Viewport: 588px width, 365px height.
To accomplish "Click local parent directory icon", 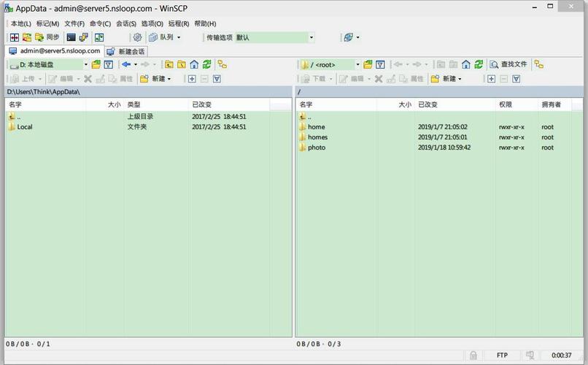I will [x=169, y=64].
